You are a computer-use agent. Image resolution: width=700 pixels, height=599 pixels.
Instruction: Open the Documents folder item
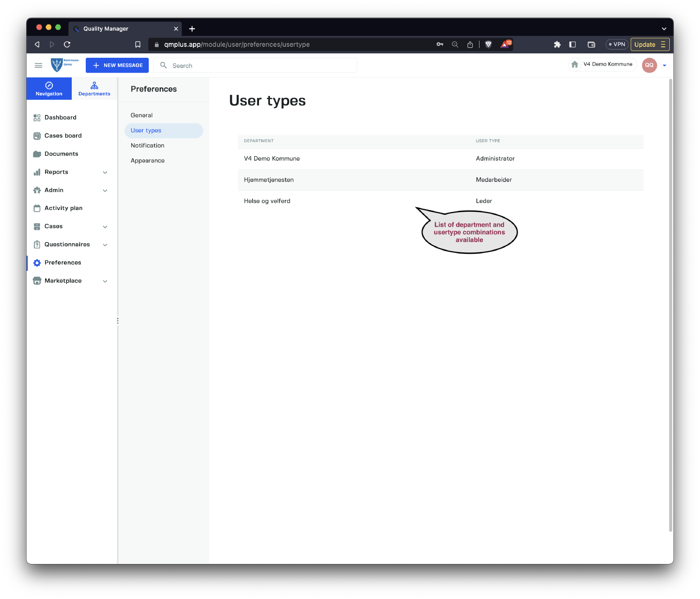click(x=61, y=154)
